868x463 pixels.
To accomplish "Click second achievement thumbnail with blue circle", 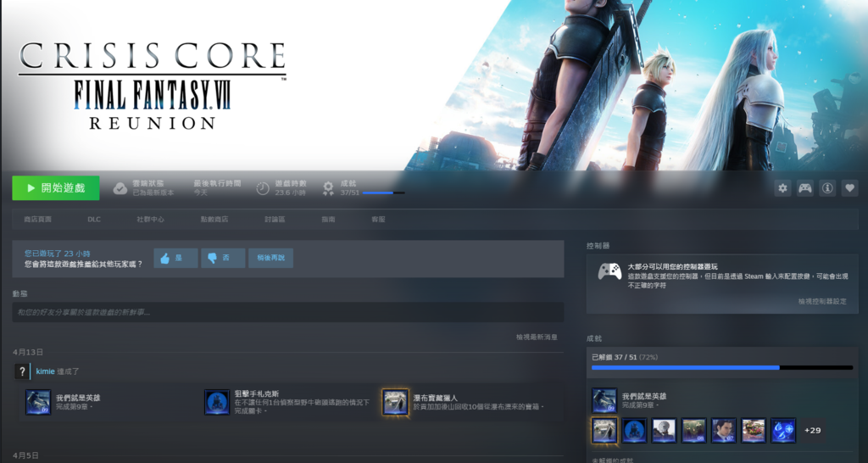I will [634, 430].
